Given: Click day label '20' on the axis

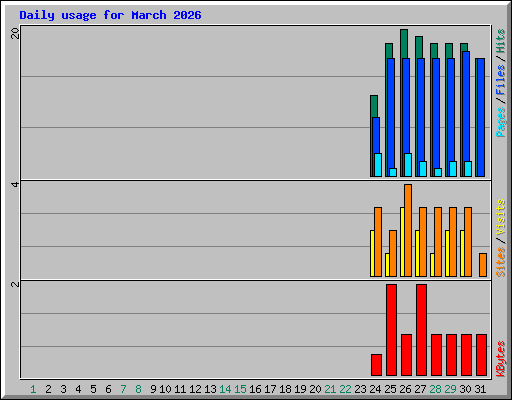Looking at the screenshot, I should click(315, 389).
